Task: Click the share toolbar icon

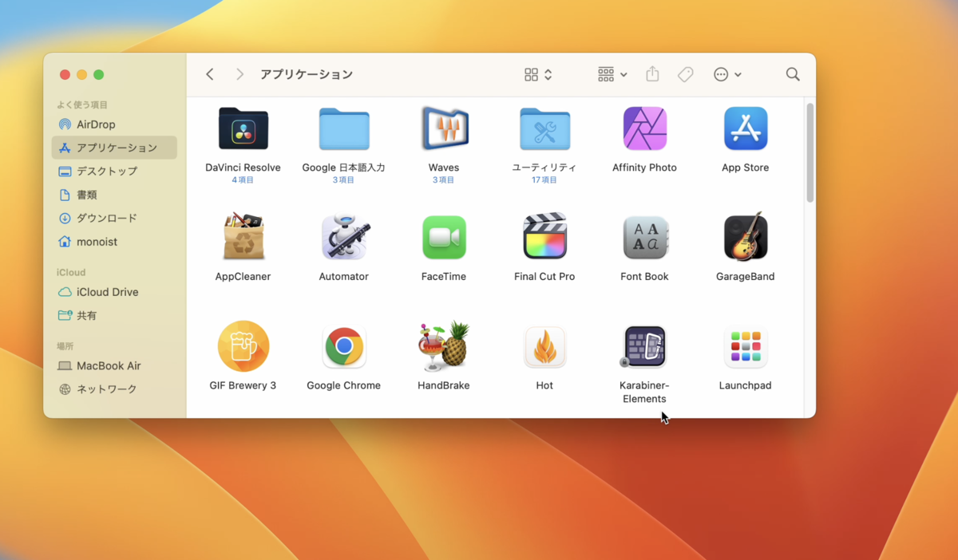Action: (652, 73)
